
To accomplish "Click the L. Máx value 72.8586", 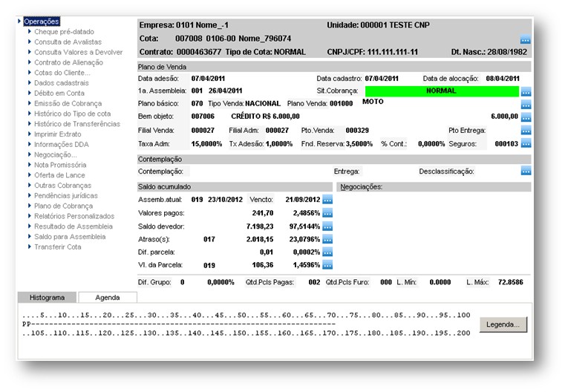I will click(510, 282).
